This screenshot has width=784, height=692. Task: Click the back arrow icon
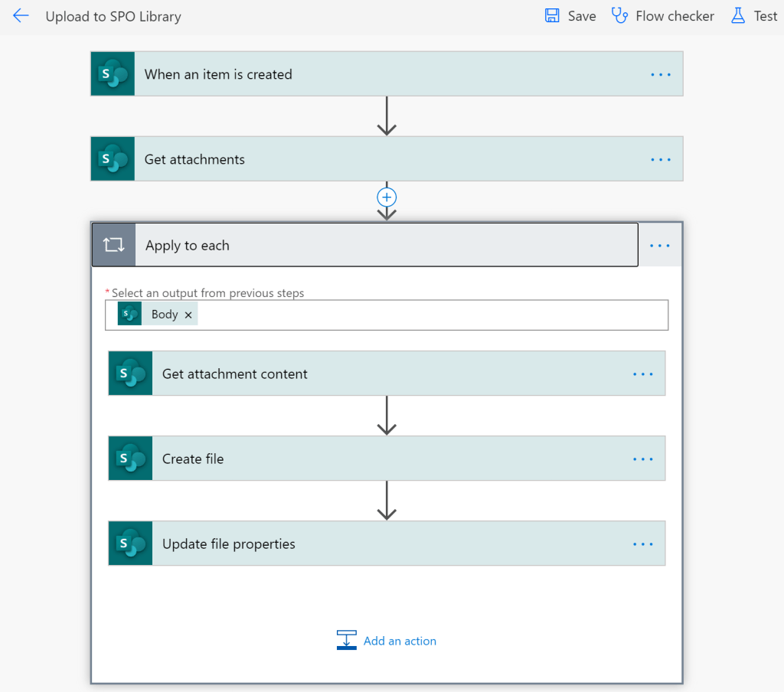[21, 16]
